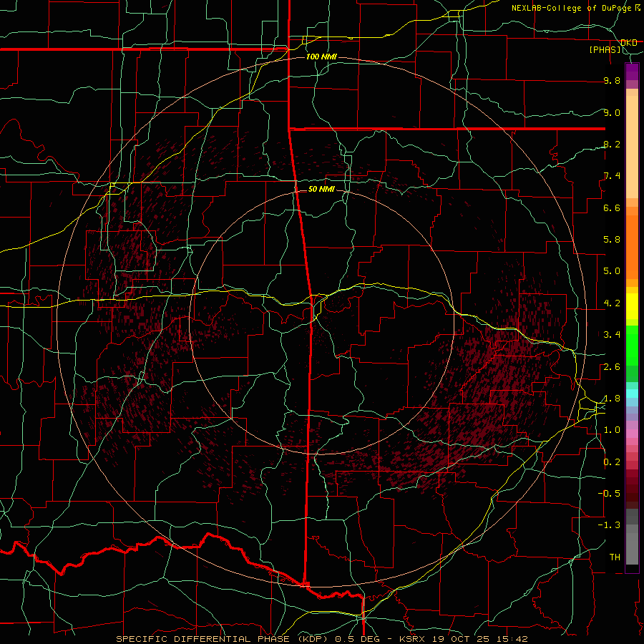
Task: Click the [PHAS] units label
Action: click(605, 50)
